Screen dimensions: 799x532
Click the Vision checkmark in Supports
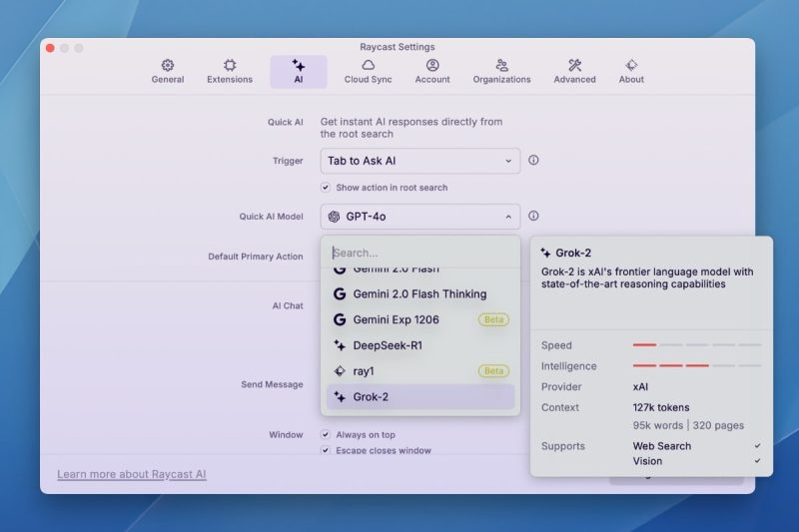pyautogui.click(x=758, y=461)
